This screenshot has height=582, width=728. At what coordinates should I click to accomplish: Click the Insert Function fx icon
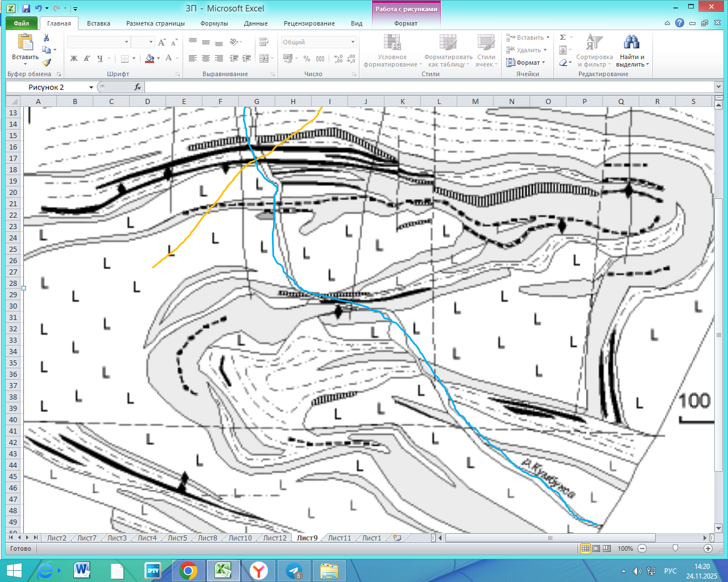click(138, 87)
